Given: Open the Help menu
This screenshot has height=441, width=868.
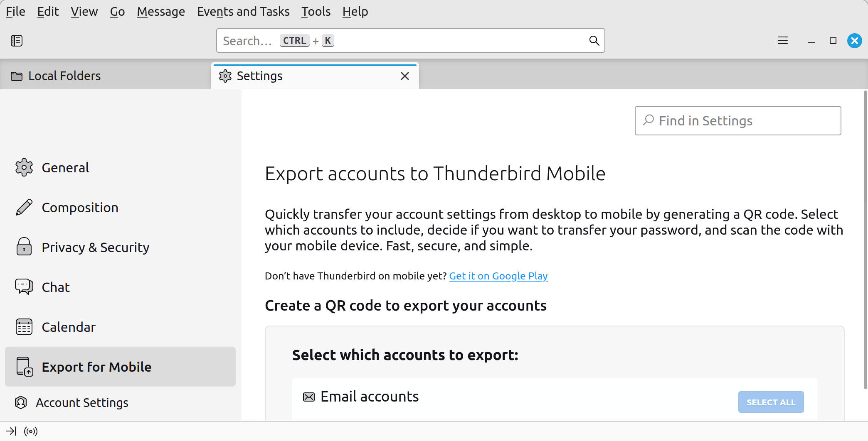Looking at the screenshot, I should click(355, 12).
